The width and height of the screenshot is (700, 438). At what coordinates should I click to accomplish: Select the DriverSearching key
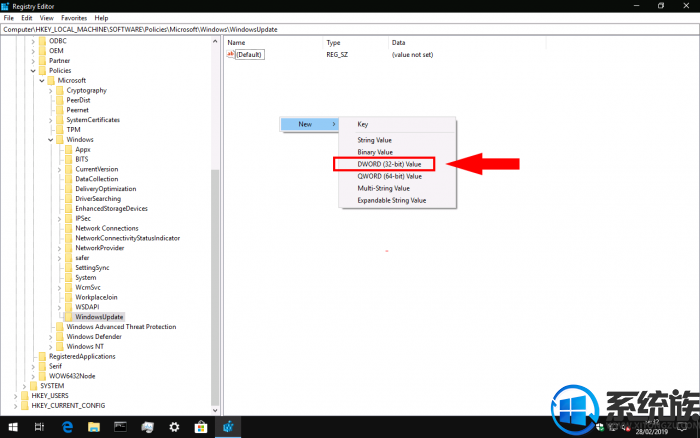[98, 199]
